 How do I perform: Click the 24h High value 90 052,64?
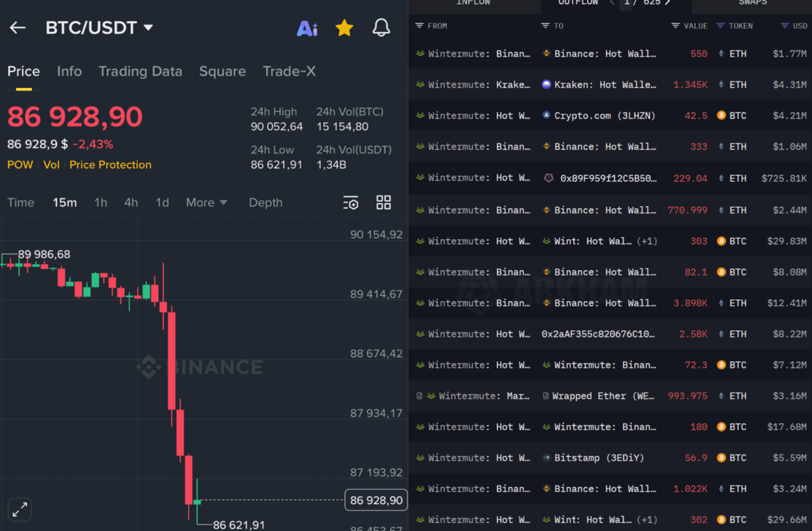(x=276, y=127)
